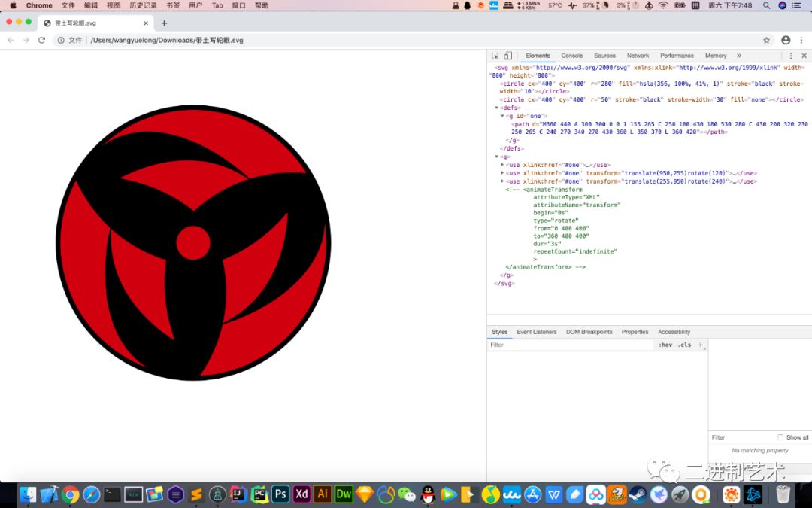The image size is (812, 508).
Task: Bookmark this page with the star icon
Action: click(766, 40)
